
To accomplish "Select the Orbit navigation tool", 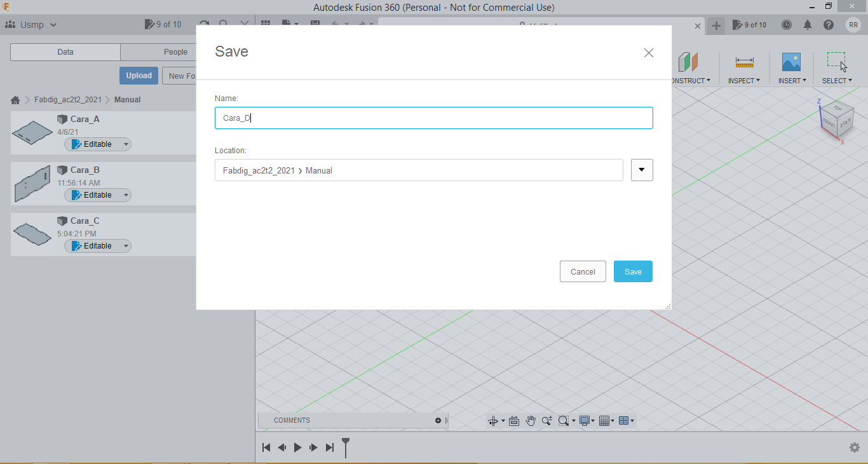I will click(492, 421).
